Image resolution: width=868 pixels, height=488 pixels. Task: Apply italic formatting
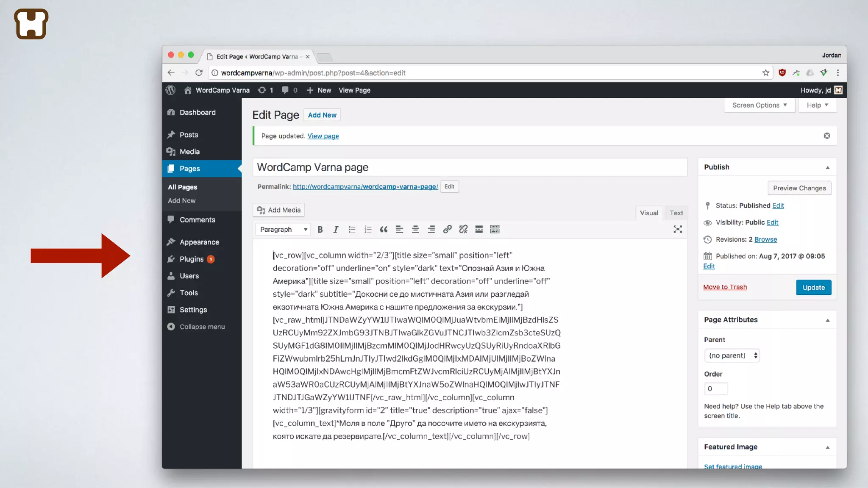pos(336,229)
